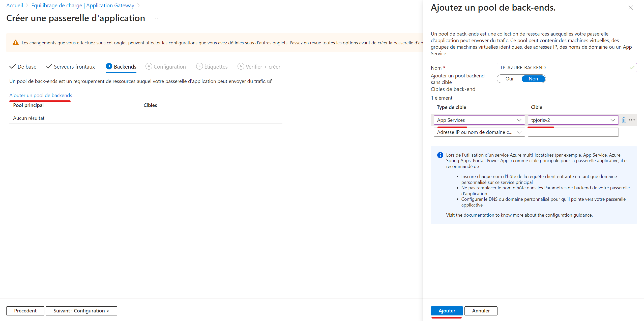Open the documentation link in info box

(x=479, y=215)
